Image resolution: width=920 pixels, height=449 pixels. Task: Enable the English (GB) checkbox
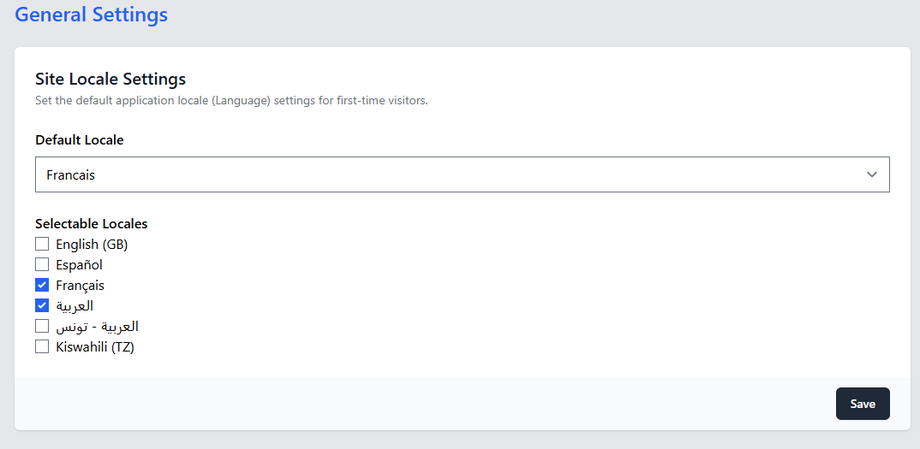click(x=42, y=244)
